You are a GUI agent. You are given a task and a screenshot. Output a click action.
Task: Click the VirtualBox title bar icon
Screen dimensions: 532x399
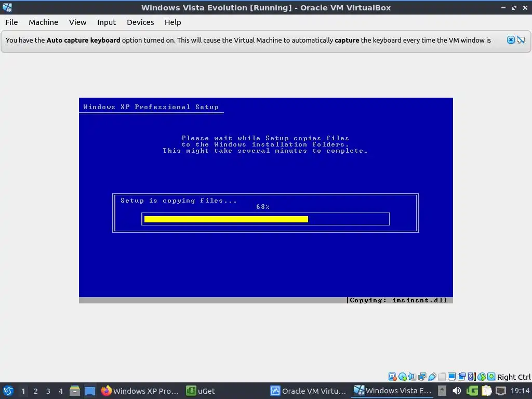click(7, 7)
